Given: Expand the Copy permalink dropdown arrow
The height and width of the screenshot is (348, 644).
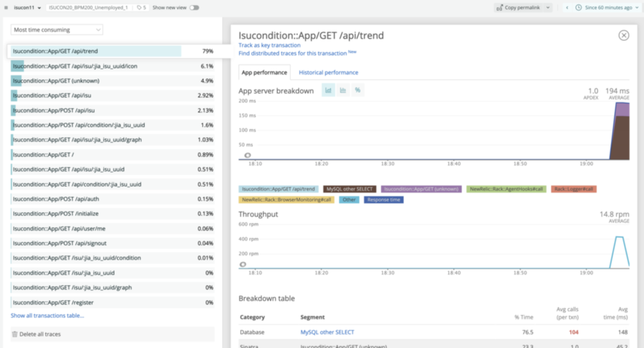Looking at the screenshot, I should (x=547, y=8).
